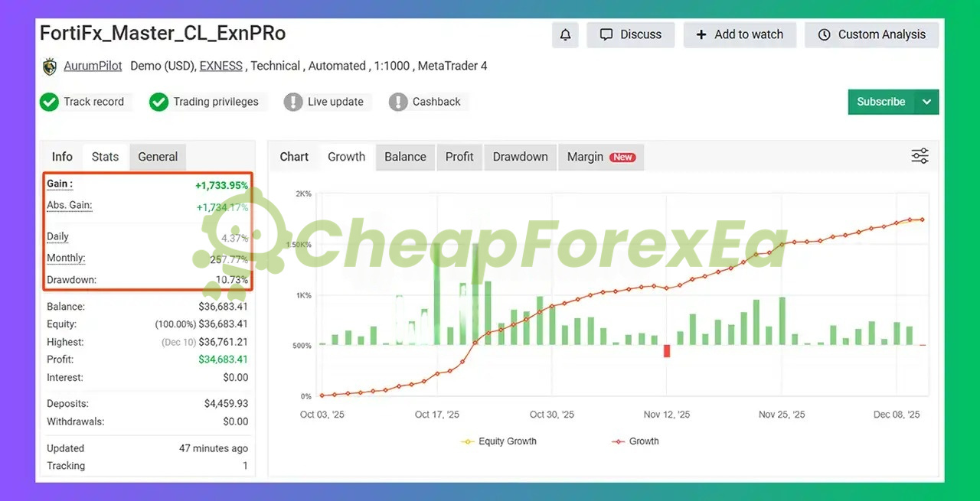The width and height of the screenshot is (980, 501).
Task: Click the Cashback label
Action: point(436,102)
